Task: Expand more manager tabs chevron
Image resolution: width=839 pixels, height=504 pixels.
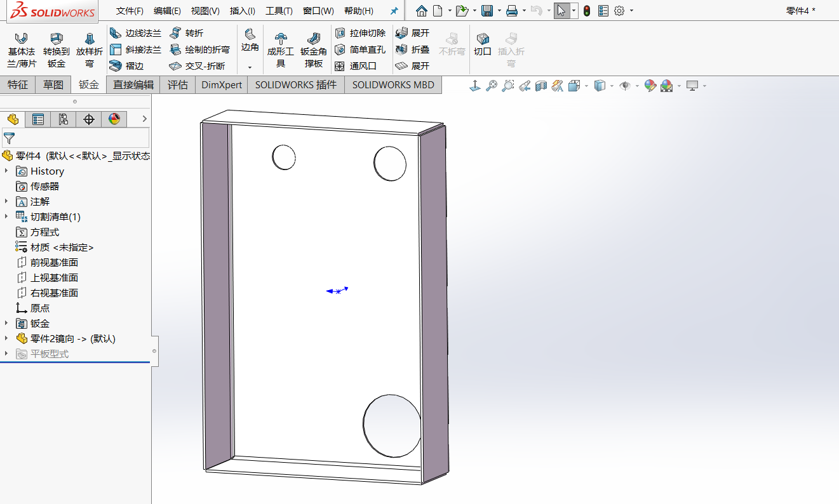Action: tap(145, 119)
